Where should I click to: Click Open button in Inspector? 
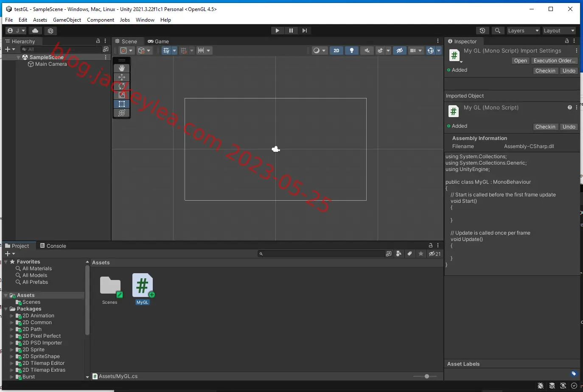[x=520, y=61]
